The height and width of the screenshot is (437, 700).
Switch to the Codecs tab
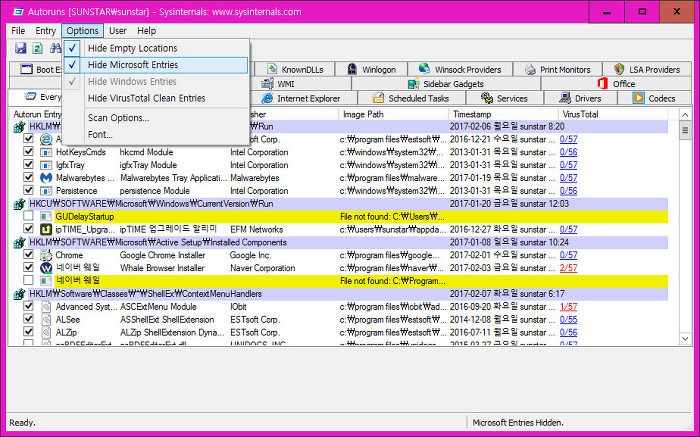(654, 98)
